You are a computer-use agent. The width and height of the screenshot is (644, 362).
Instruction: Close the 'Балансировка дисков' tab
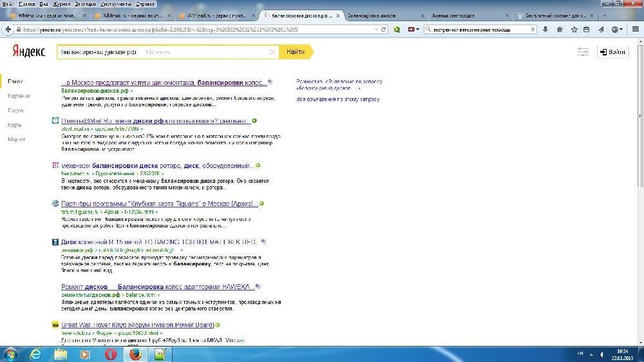pyautogui.click(x=422, y=15)
